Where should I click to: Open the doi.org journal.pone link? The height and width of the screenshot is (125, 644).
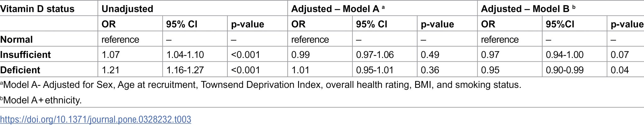(x=96, y=120)
